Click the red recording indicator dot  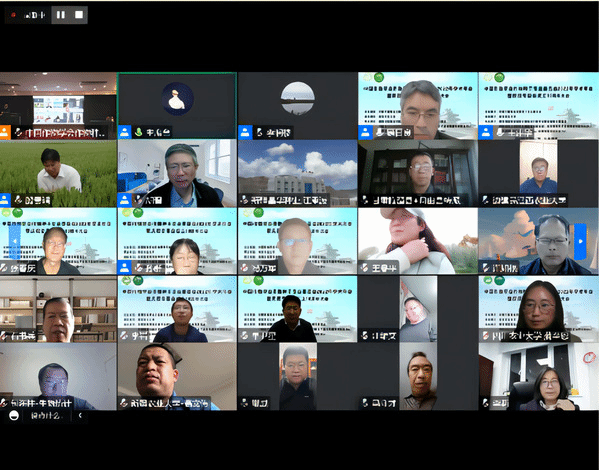(x=13, y=15)
